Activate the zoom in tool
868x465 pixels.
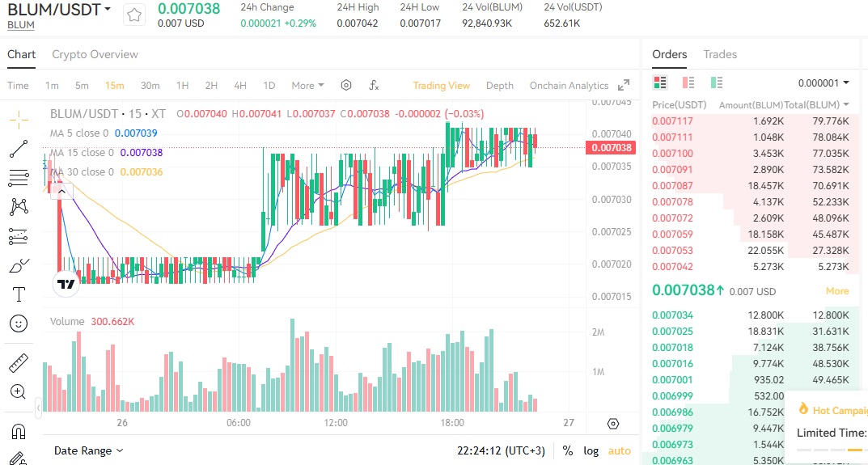pyautogui.click(x=19, y=392)
